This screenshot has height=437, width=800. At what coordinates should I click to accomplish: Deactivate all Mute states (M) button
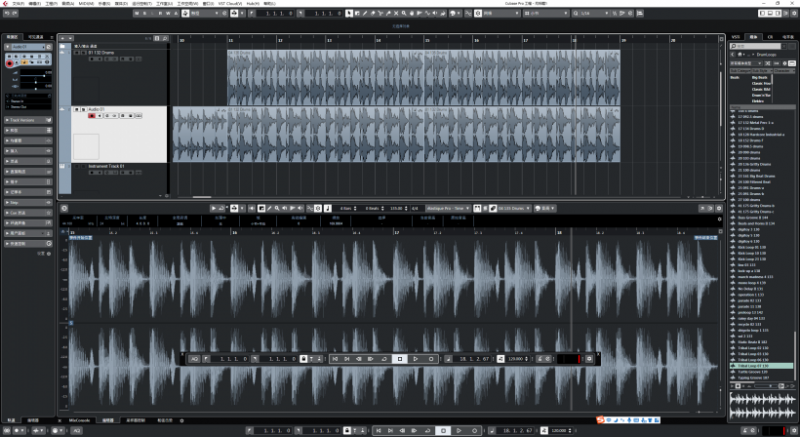[137, 13]
